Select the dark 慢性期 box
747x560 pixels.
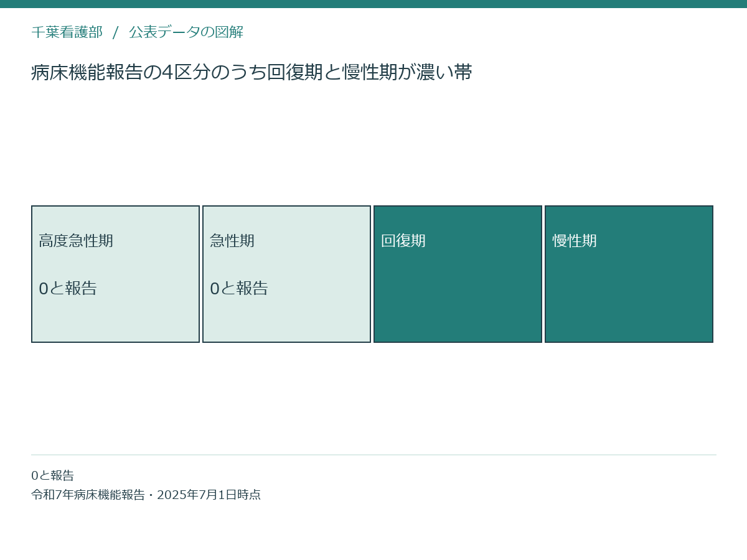(x=629, y=274)
